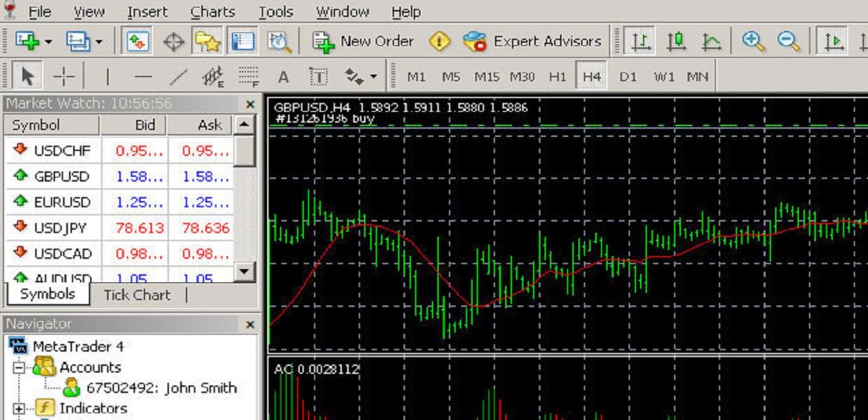Switch chart to Bar Chart mode

639,41
